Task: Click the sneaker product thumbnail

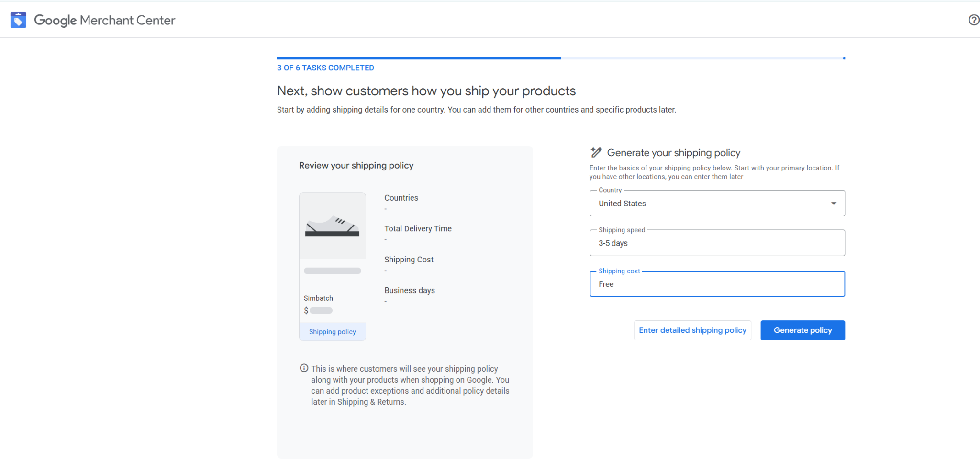Action: [x=333, y=226]
